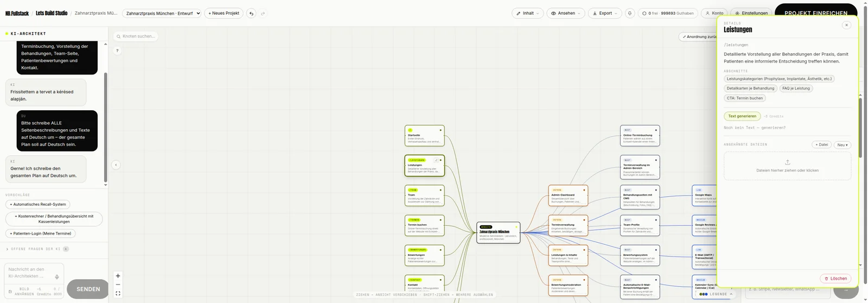This screenshot has height=303, width=868.
Task: Select the Online-Terminbuchung feature node
Action: 640,136
